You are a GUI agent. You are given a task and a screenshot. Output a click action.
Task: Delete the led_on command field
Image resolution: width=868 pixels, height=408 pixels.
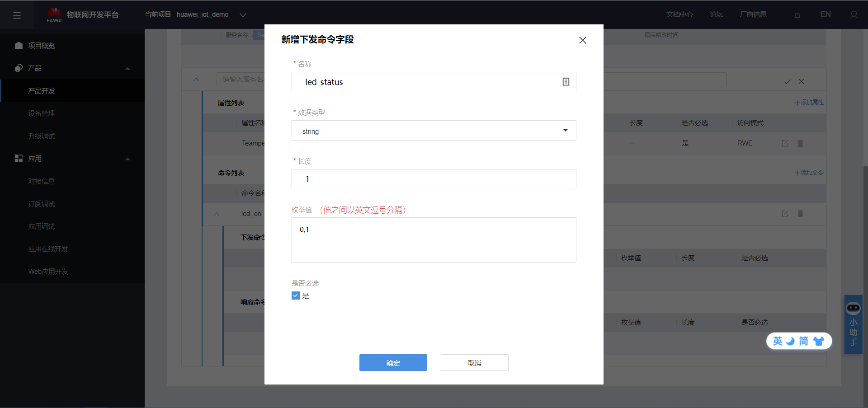[800, 214]
